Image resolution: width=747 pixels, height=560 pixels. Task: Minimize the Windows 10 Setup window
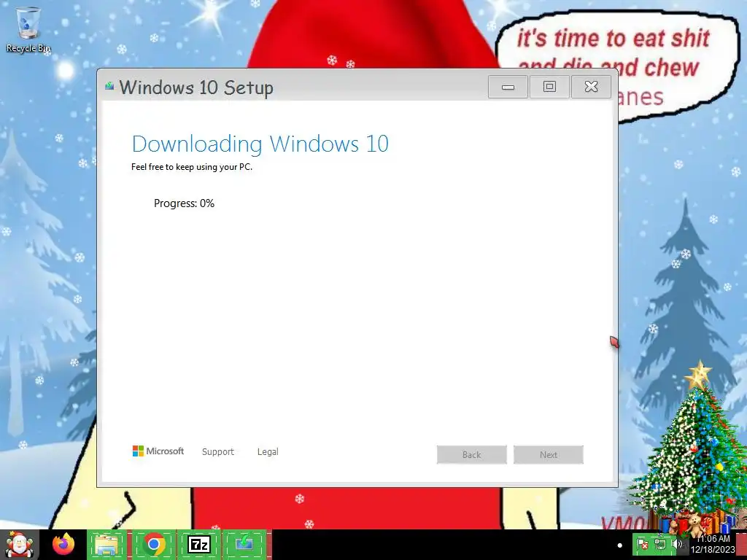(x=508, y=87)
